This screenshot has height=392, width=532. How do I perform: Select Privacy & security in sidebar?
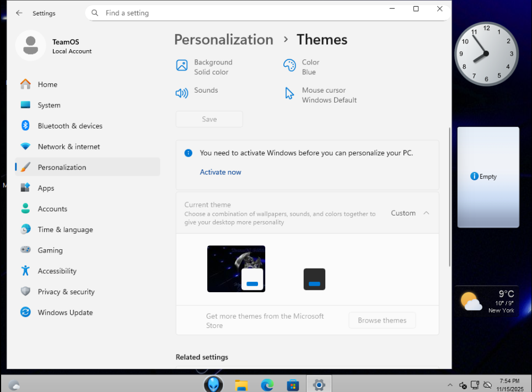pos(66,292)
